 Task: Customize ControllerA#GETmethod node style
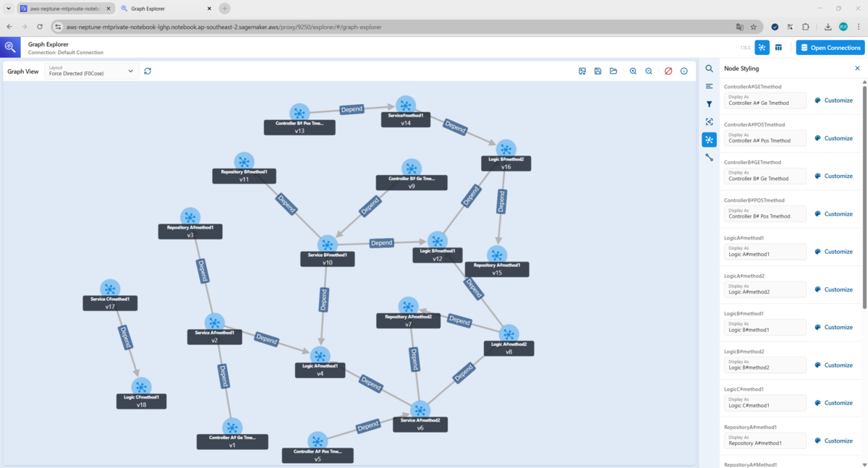point(833,101)
